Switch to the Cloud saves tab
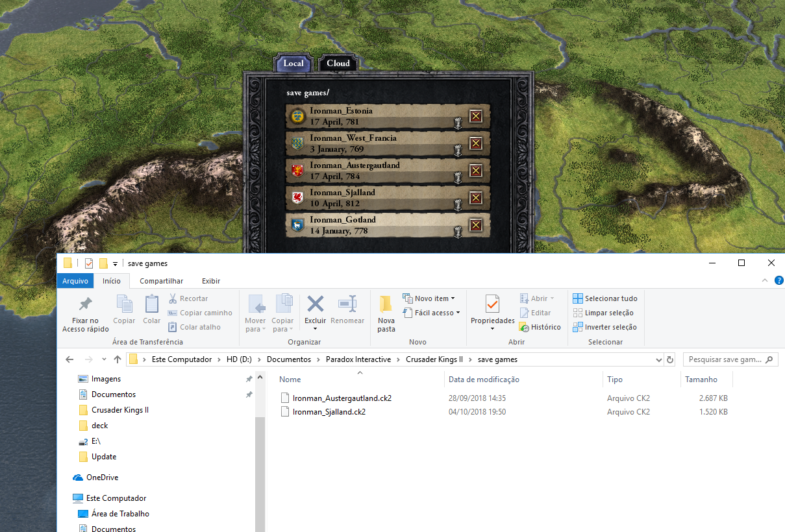 coord(338,63)
